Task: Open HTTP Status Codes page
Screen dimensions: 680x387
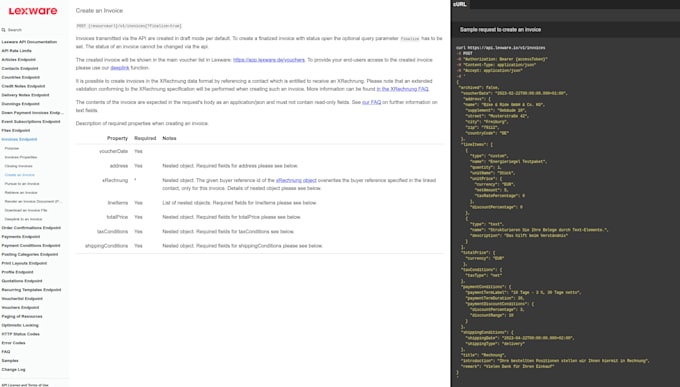Action: [x=20, y=334]
